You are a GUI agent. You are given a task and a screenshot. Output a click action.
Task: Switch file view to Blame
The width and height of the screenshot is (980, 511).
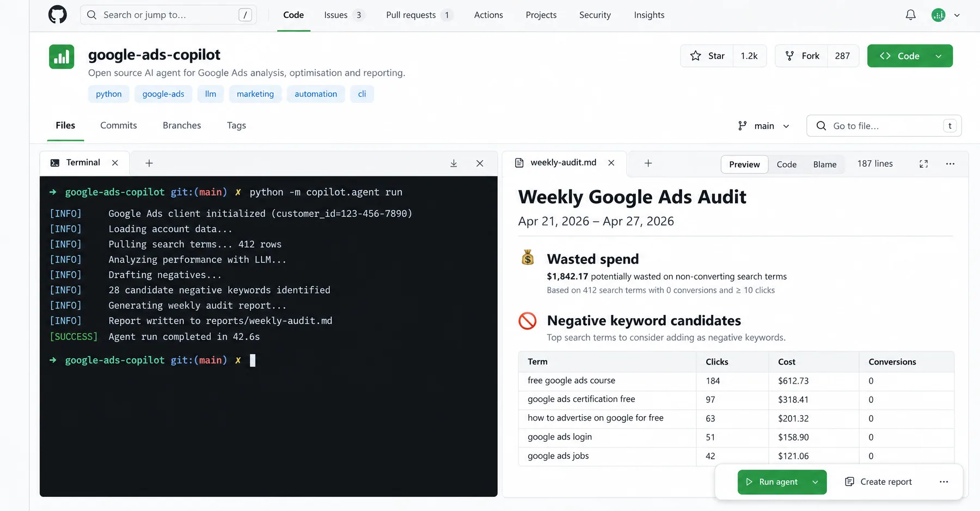825,165
